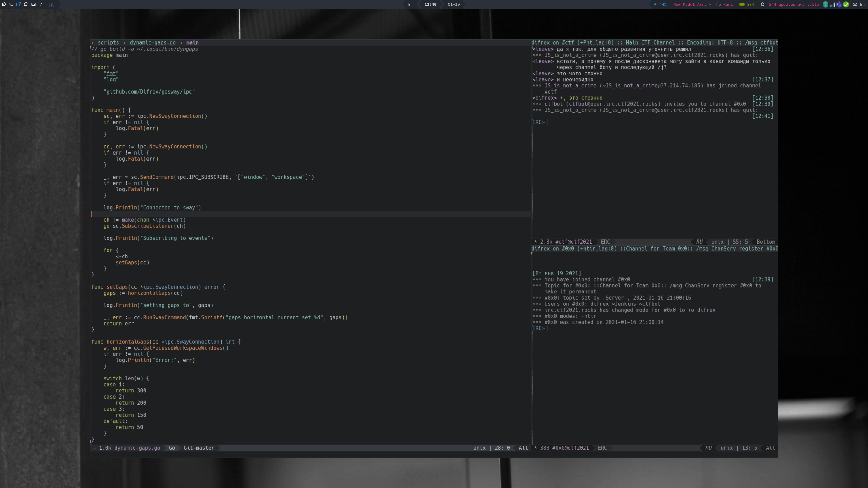Click the green checkmark tray icon
The image size is (868, 488).
(x=846, y=4)
